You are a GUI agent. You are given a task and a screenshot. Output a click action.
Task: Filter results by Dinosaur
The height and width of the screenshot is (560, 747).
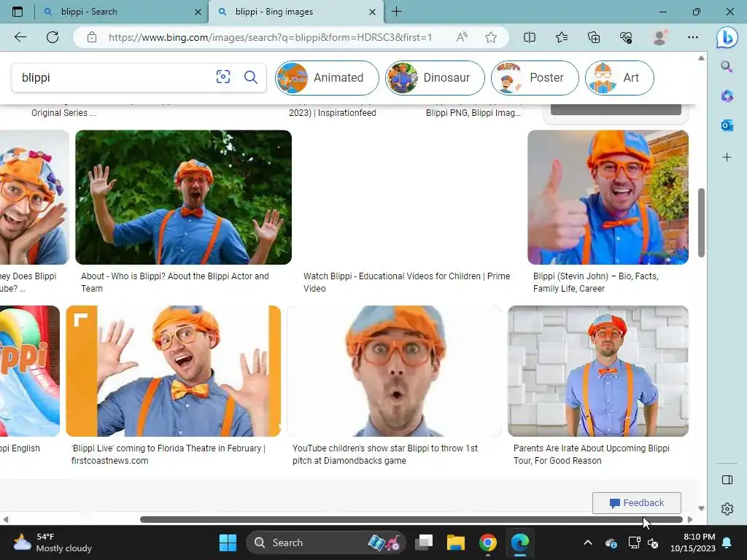(x=435, y=77)
